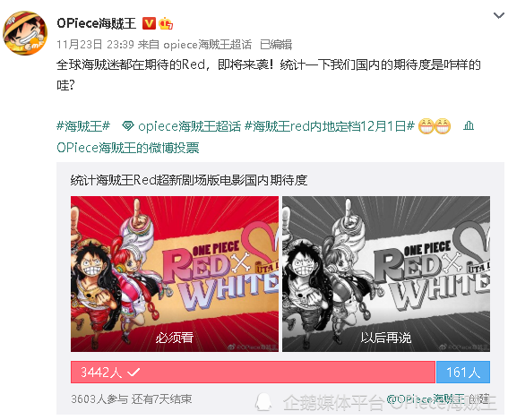Open source link opiece海贼王超话
This screenshot has width=508, height=420.
[x=207, y=45]
